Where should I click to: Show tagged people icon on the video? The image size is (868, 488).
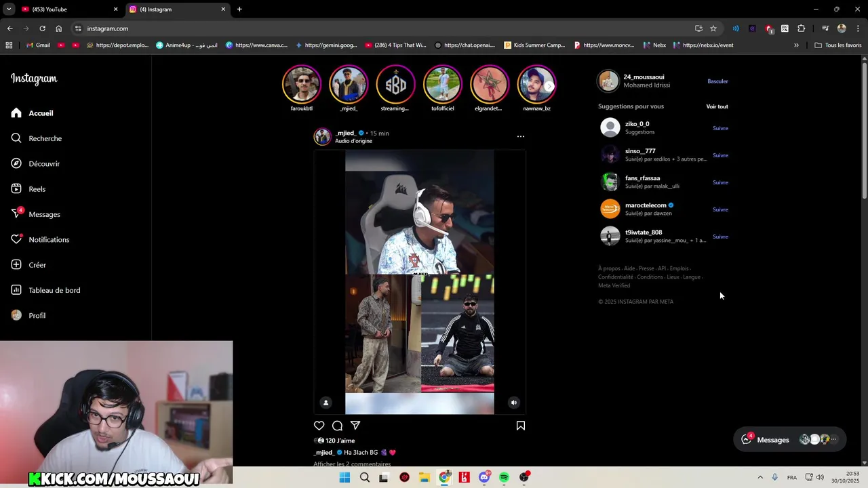click(325, 403)
